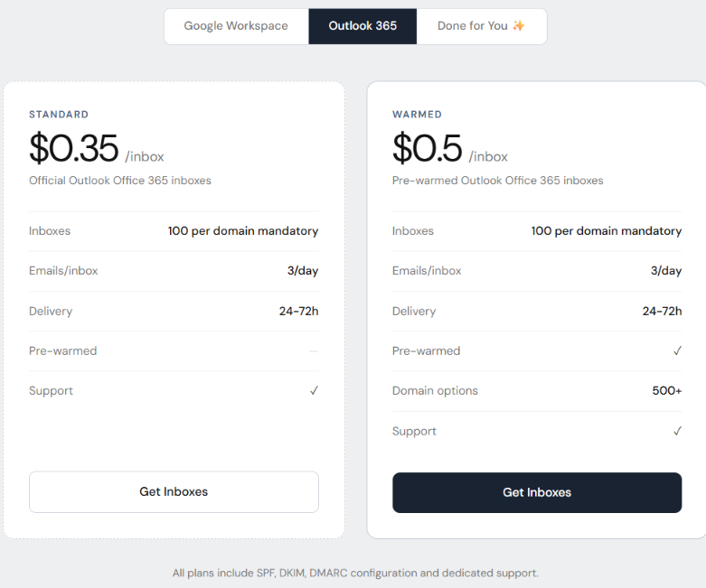Click the Domain options label

[x=435, y=390]
